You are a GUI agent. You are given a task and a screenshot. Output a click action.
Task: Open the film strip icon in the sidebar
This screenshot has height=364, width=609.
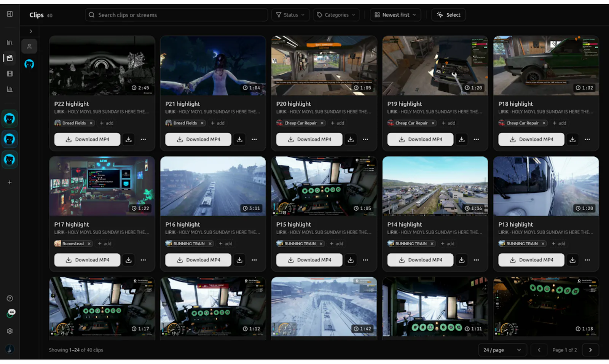point(10,74)
